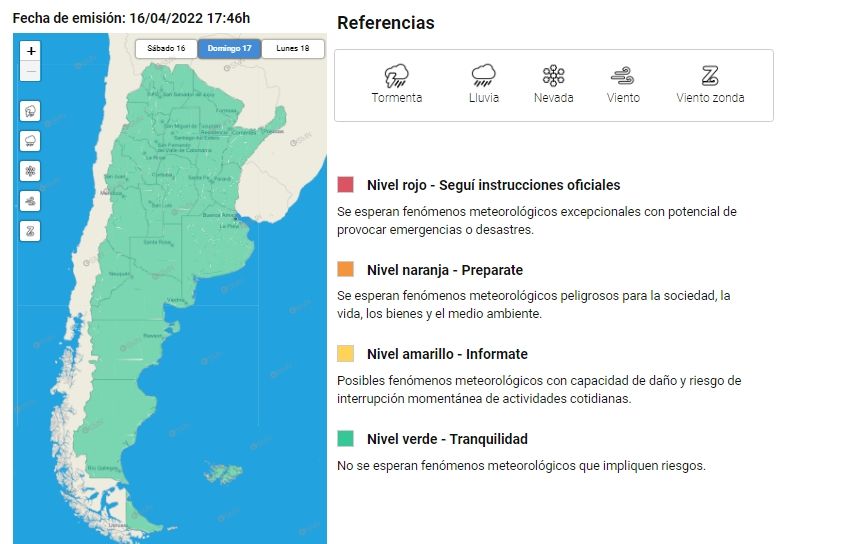Zoom in on the alert map
This screenshot has height=544, width=847.
(31, 51)
